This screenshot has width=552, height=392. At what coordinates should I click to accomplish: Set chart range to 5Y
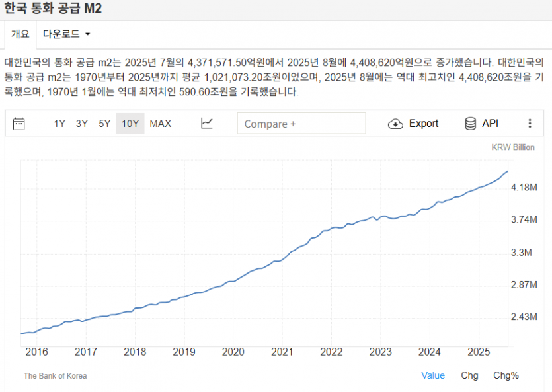(104, 124)
